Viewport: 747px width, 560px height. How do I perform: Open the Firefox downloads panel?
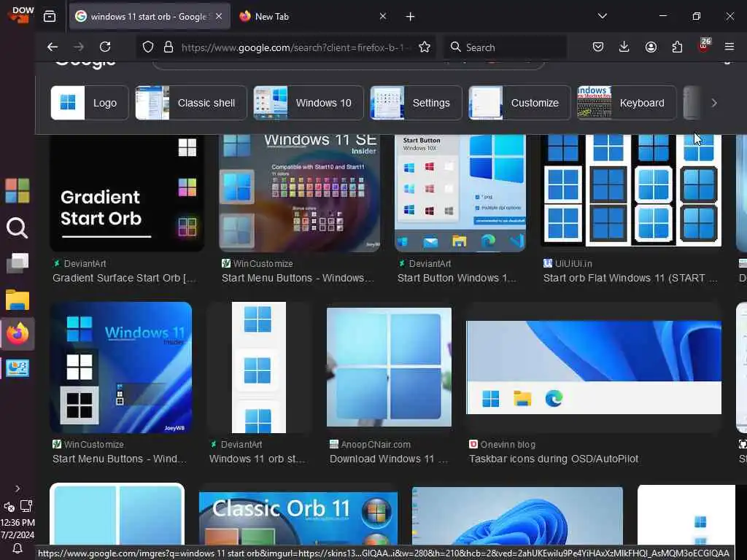click(624, 47)
